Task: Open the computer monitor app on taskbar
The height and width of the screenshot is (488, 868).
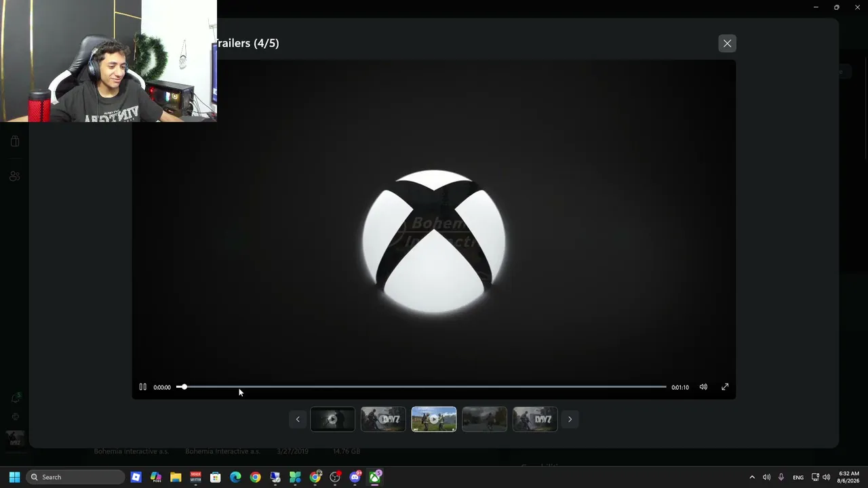Action: coord(275,477)
